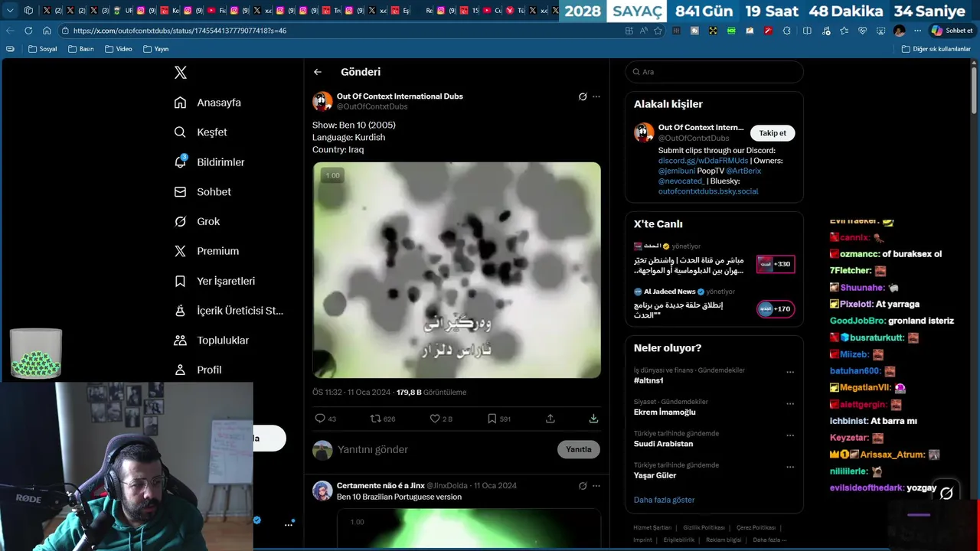Viewport: 980px width, 551px height.
Task: Go to X home via logo
Action: point(180,73)
